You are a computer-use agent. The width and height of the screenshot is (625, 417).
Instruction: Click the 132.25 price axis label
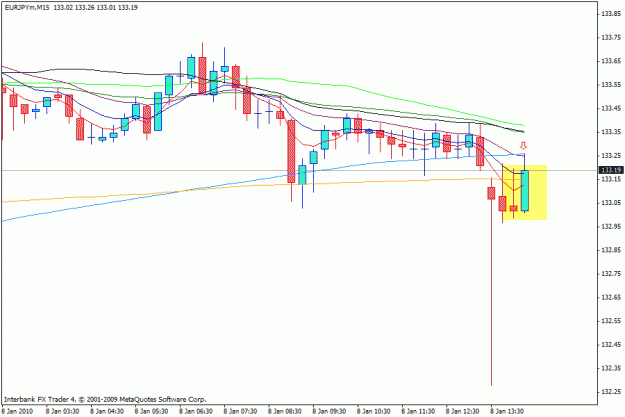[611, 392]
